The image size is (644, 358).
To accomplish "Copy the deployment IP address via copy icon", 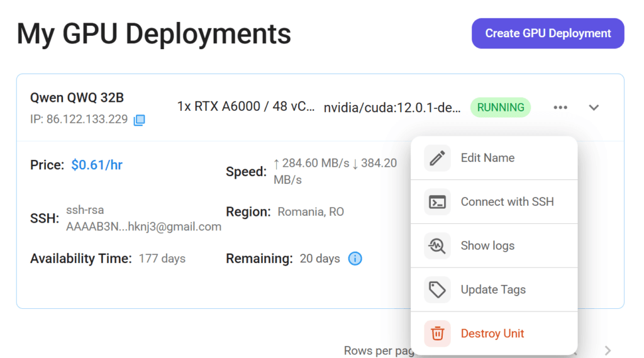I will coord(139,120).
